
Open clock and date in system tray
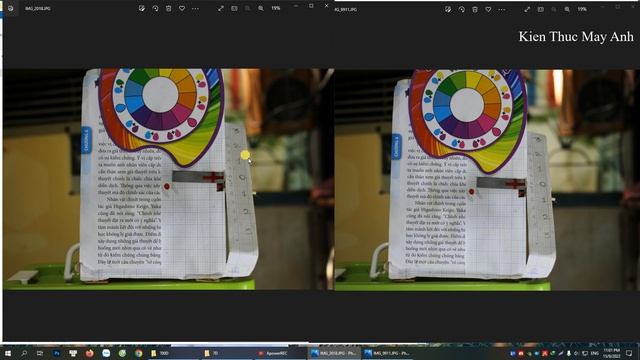(x=612, y=353)
